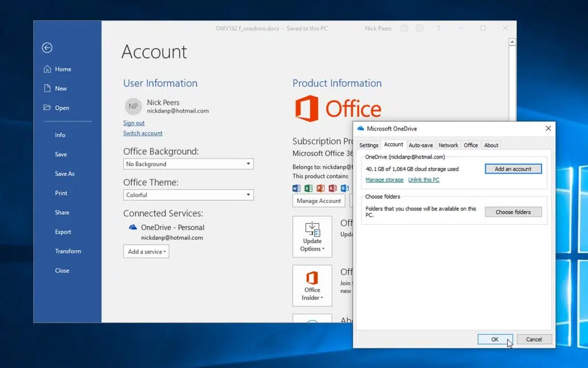Switch to the Settings tab in OneDrive
Viewport: 588px width, 368px height.
[x=369, y=145]
